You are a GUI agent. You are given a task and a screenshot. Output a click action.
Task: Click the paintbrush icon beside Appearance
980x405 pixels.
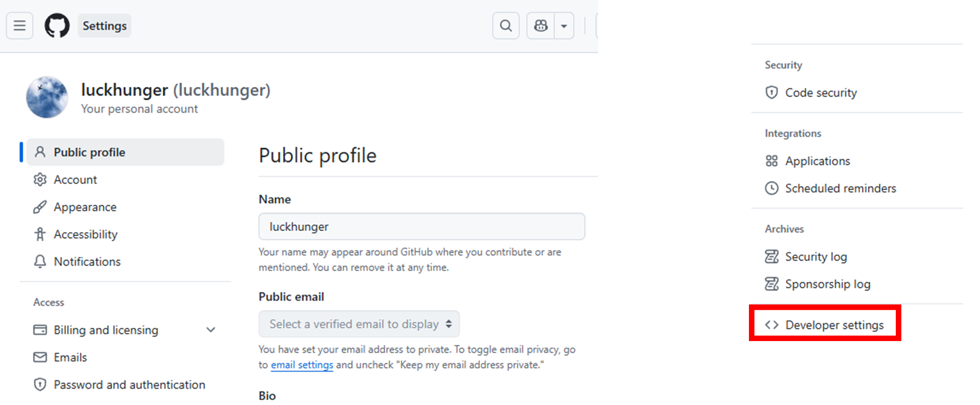(40, 207)
